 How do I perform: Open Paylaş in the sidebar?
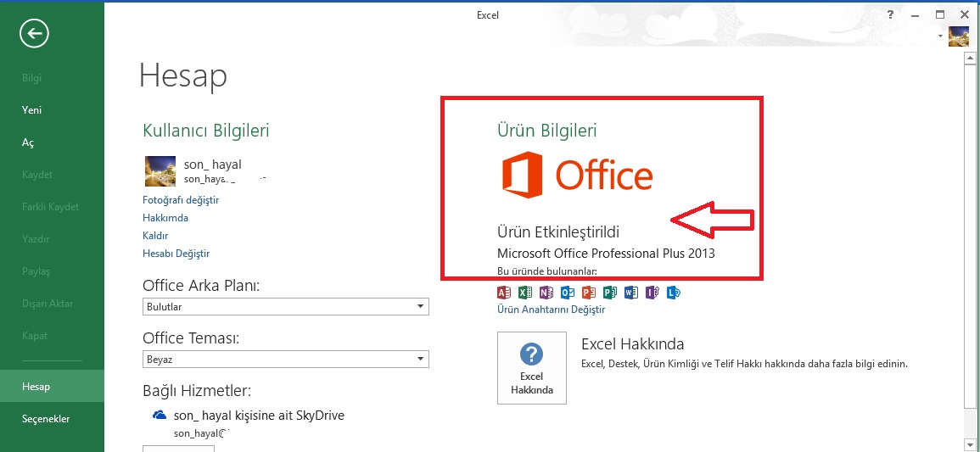(x=52, y=271)
